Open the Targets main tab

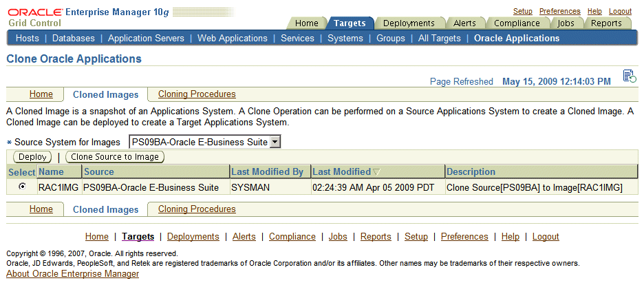[350, 23]
